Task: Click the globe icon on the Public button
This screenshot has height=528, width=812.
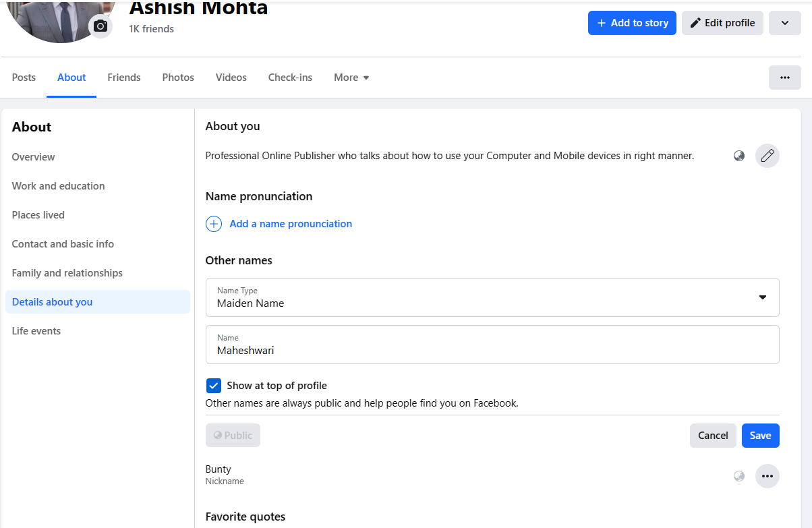Action: pos(219,435)
